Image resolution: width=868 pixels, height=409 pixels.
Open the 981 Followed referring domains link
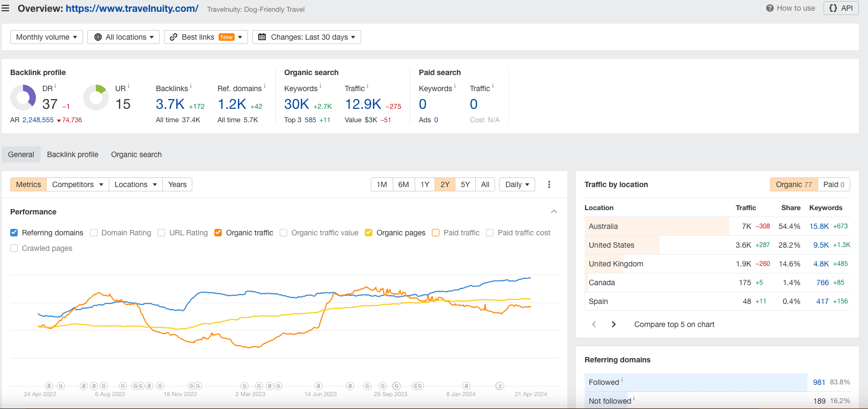pyautogui.click(x=819, y=382)
